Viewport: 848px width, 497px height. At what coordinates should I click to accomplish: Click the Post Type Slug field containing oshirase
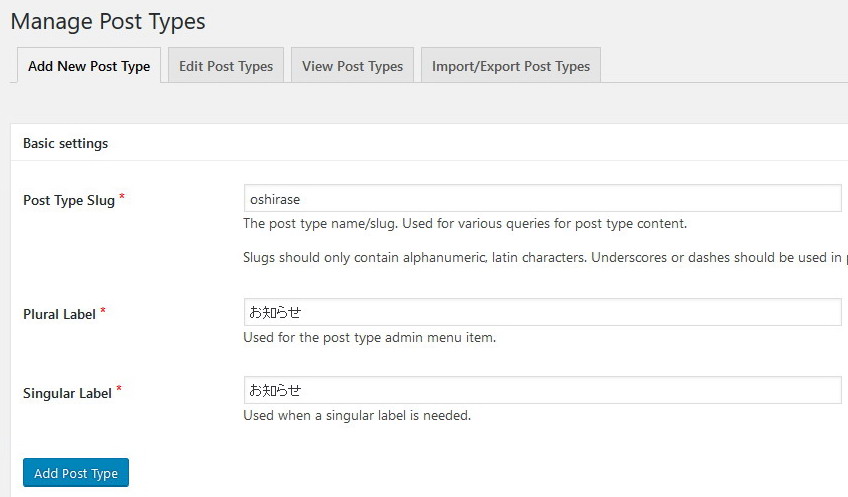542,199
